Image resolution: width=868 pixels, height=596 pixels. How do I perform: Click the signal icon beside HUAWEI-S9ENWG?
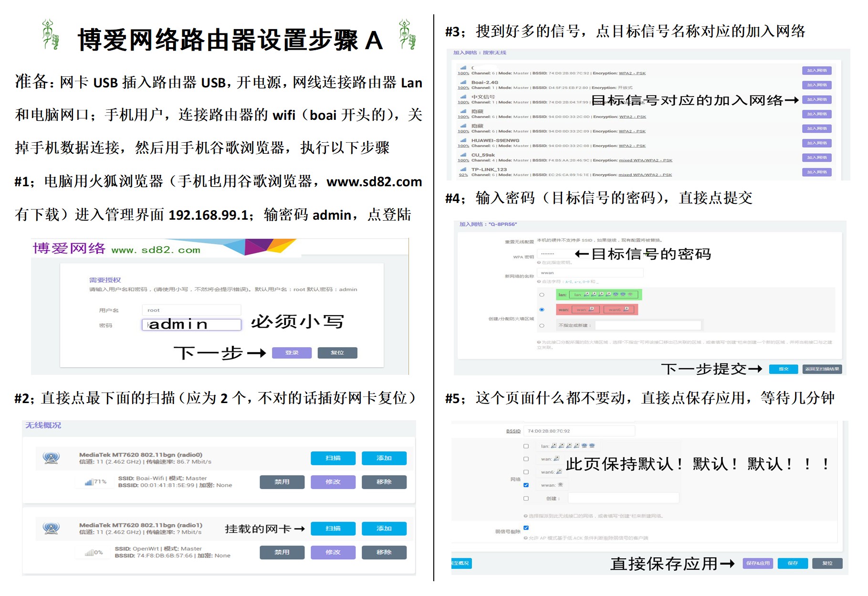tap(463, 140)
